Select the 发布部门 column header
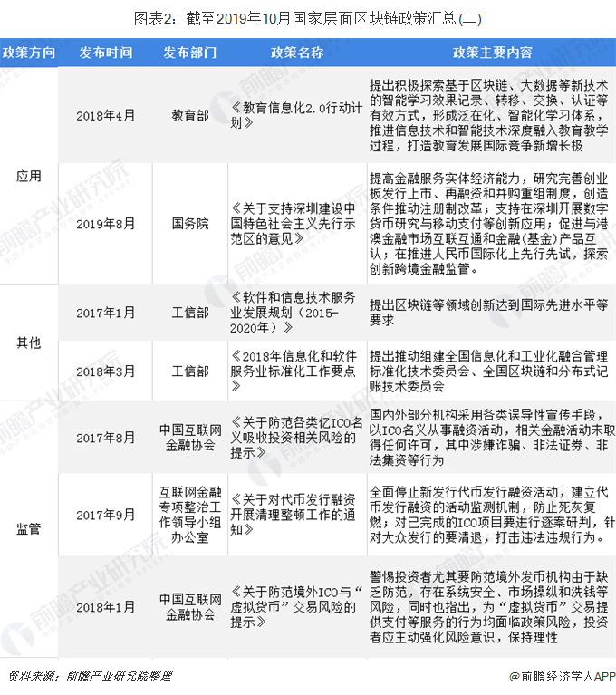The width and height of the screenshot is (616, 695). coord(190,53)
